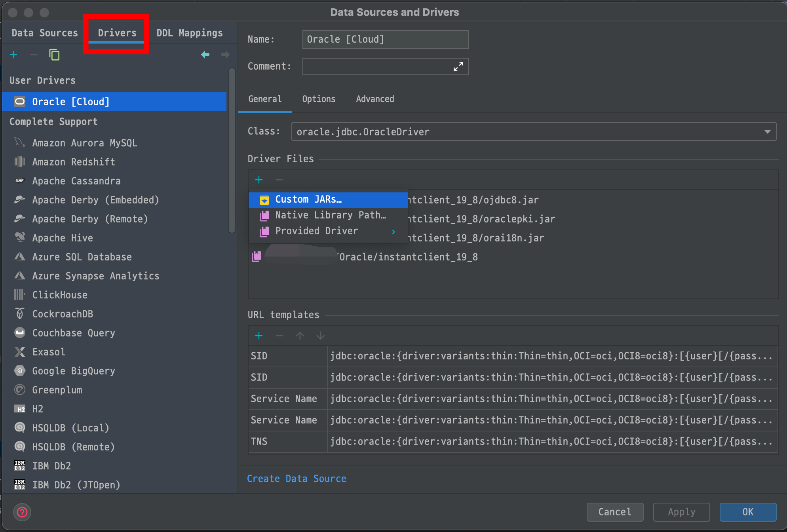The width and height of the screenshot is (787, 532).
Task: Click the Comment input field
Action: tap(385, 66)
